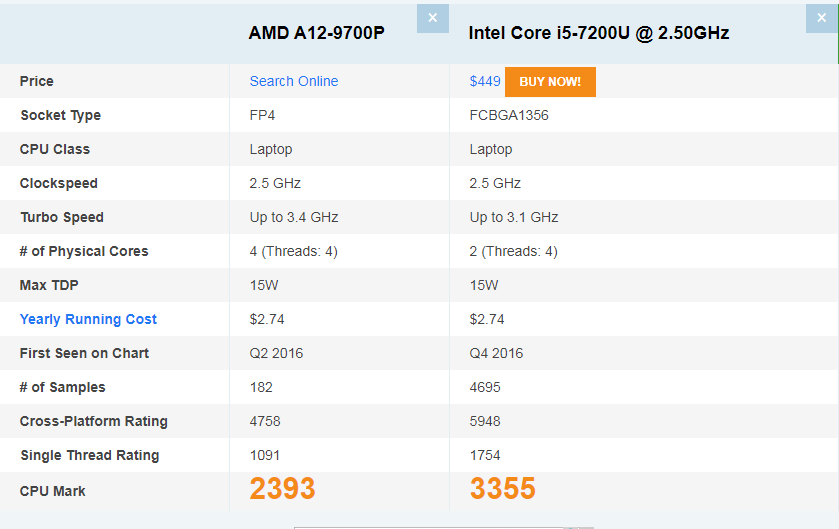This screenshot has height=529, width=839.
Task: Close the Intel Core i5-7200U column
Action: 820,18
